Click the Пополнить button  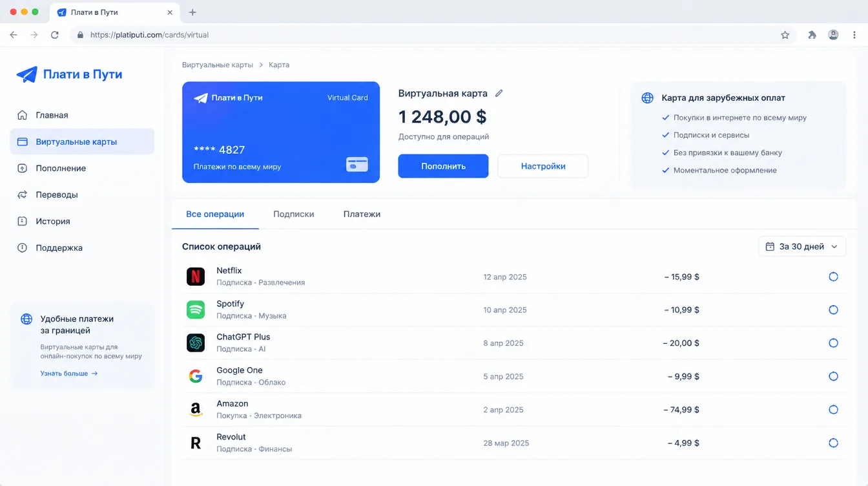click(x=443, y=166)
